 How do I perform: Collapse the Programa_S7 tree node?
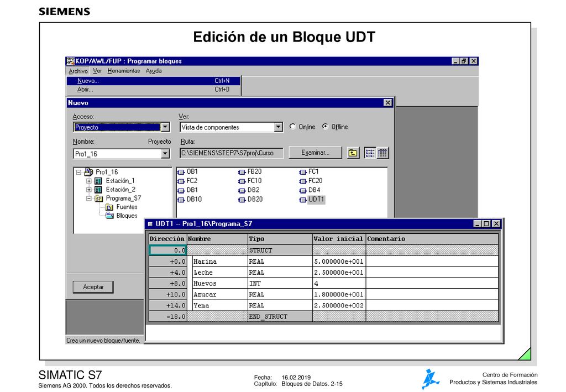pyautogui.click(x=89, y=198)
